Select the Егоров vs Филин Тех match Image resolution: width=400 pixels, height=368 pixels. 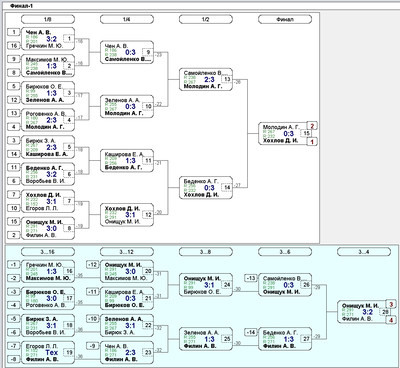click(48, 352)
